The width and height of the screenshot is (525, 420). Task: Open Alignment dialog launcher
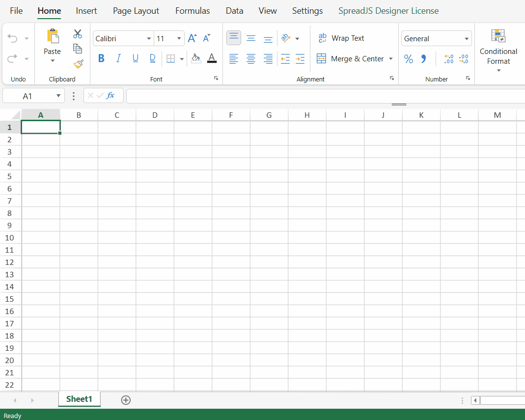[392, 78]
